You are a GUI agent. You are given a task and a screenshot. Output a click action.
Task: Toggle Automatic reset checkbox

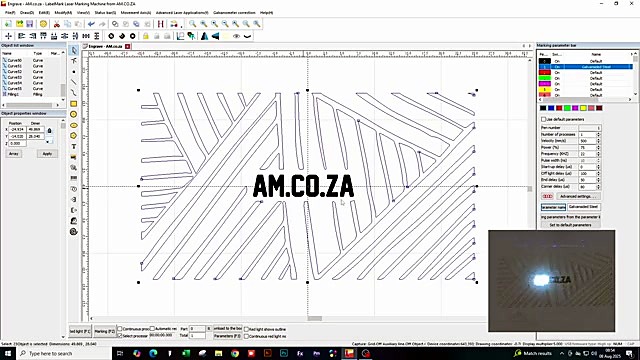(152, 329)
